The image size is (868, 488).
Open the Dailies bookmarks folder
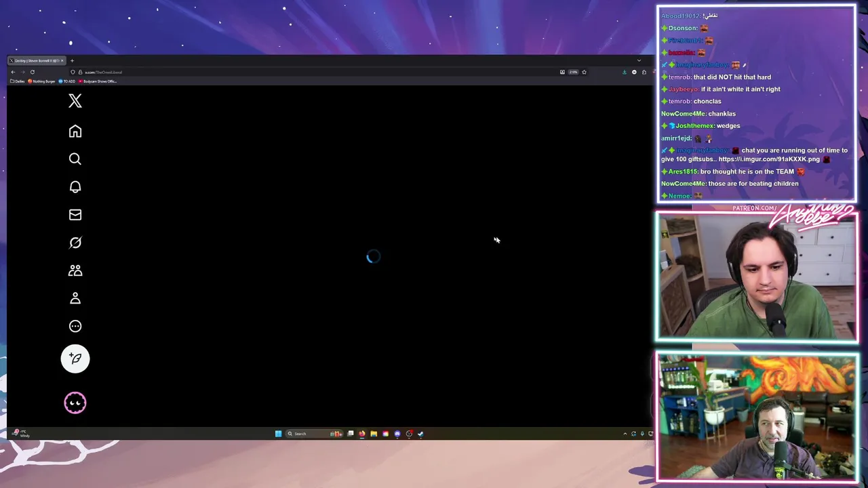click(x=18, y=81)
